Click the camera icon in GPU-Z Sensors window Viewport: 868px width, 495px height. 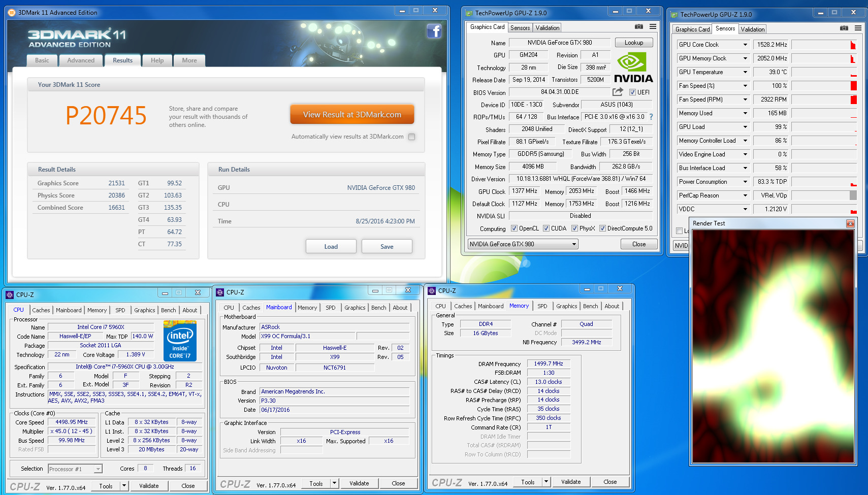tap(844, 28)
